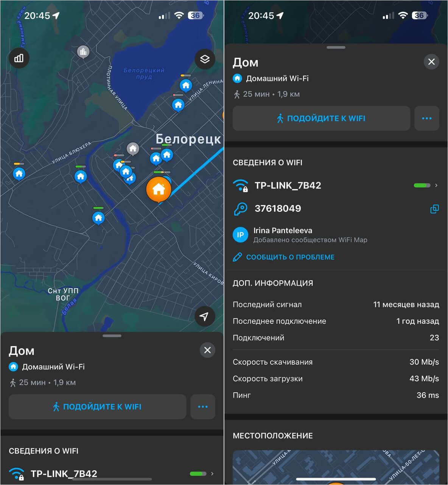Open the statistics chart icon on the left map
The height and width of the screenshot is (485, 448).
[19, 58]
